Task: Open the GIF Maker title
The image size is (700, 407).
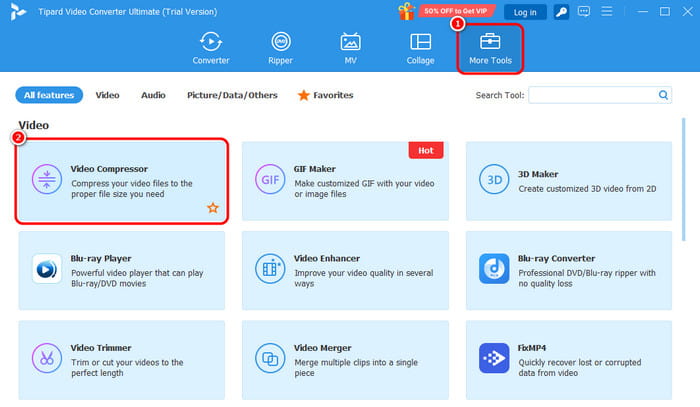Action: pyautogui.click(x=315, y=169)
